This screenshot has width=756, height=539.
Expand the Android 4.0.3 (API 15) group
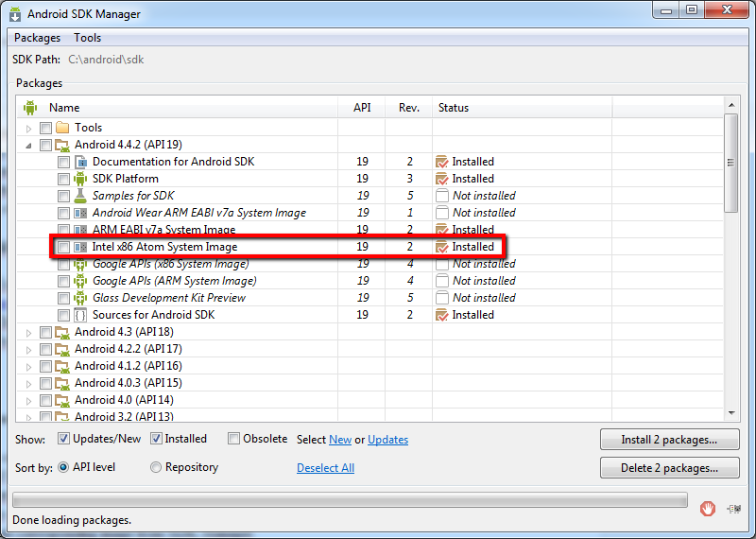point(28,384)
